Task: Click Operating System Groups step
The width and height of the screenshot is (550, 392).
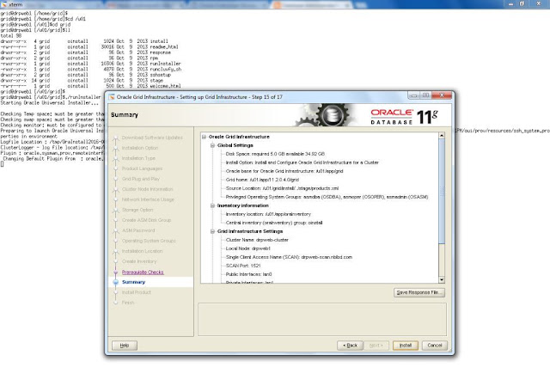Action: point(149,241)
